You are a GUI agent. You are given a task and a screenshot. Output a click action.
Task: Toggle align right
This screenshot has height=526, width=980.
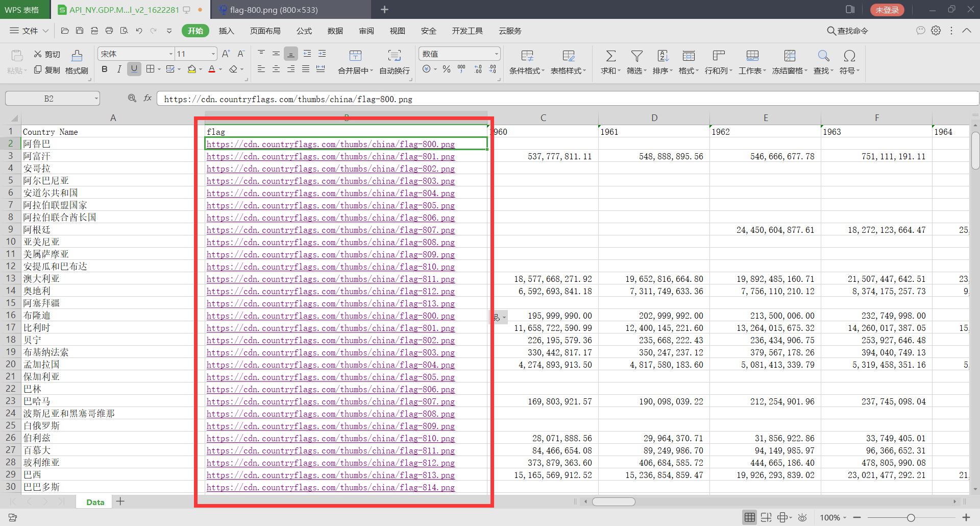pyautogui.click(x=291, y=69)
